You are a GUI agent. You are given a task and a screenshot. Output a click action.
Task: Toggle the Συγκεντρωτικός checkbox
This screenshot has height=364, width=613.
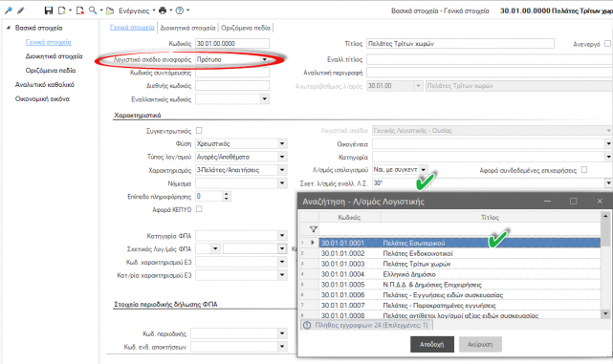point(199,131)
